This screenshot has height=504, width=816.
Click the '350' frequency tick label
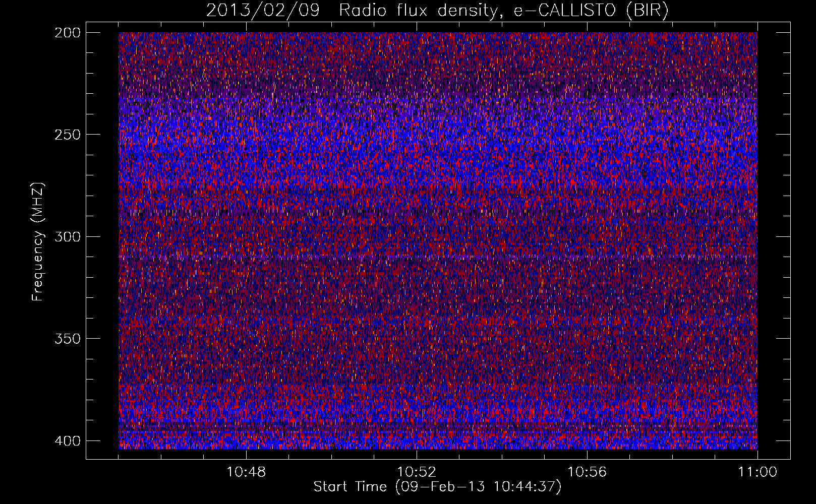coord(67,339)
